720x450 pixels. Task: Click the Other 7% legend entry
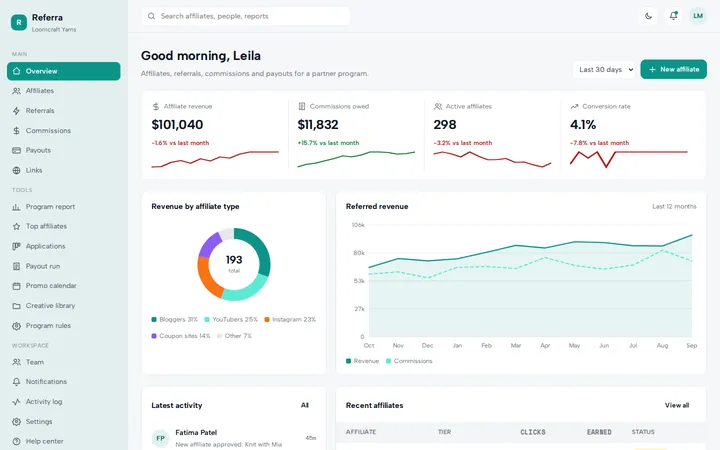235,336
